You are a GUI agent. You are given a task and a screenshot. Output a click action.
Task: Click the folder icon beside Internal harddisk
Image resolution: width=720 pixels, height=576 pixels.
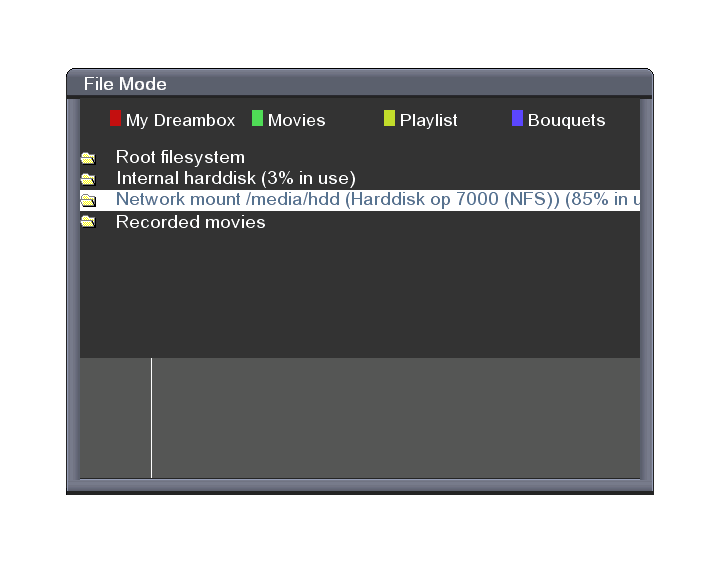[x=88, y=179]
